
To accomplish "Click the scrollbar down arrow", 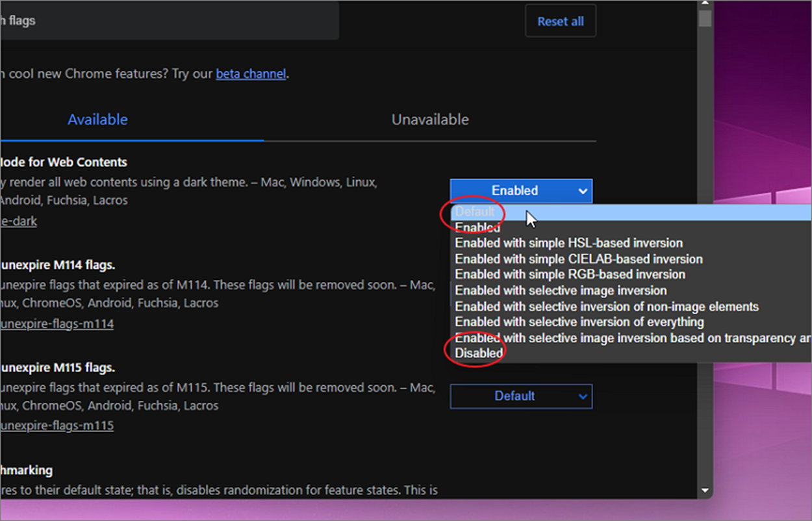I will pyautogui.click(x=705, y=490).
